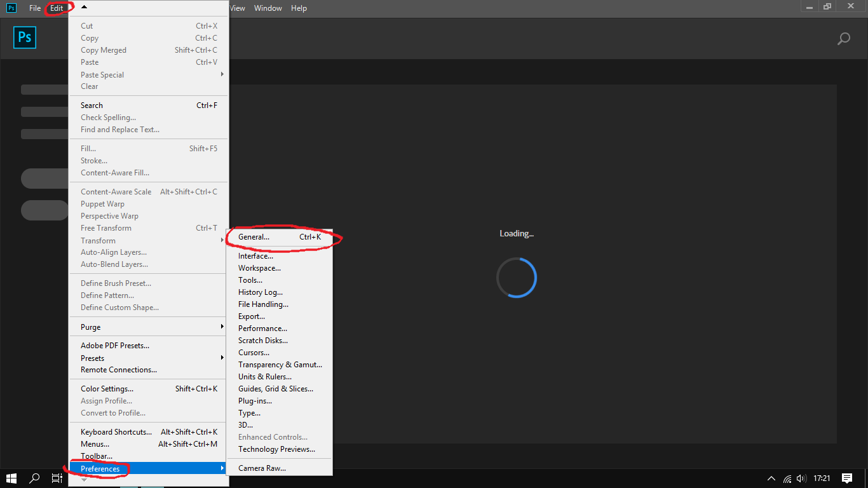
Task: Open the Help menu
Action: click(299, 8)
